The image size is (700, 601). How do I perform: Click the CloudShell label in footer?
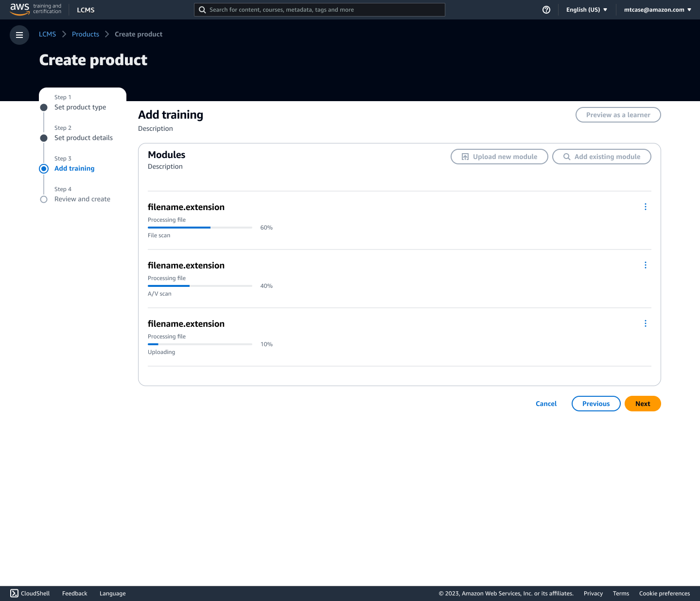click(x=35, y=593)
